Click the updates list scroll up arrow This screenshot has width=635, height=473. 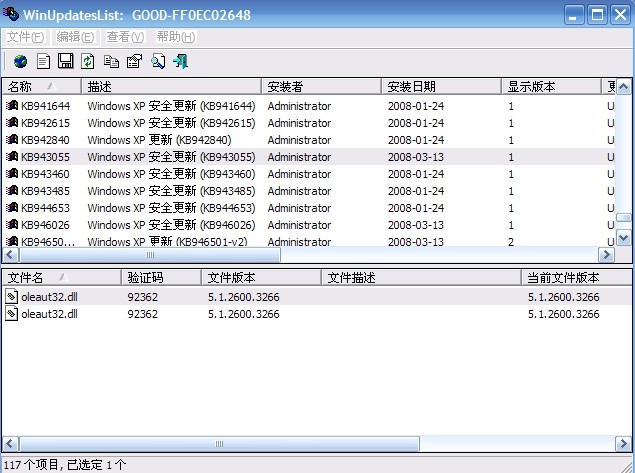pyautogui.click(x=624, y=87)
